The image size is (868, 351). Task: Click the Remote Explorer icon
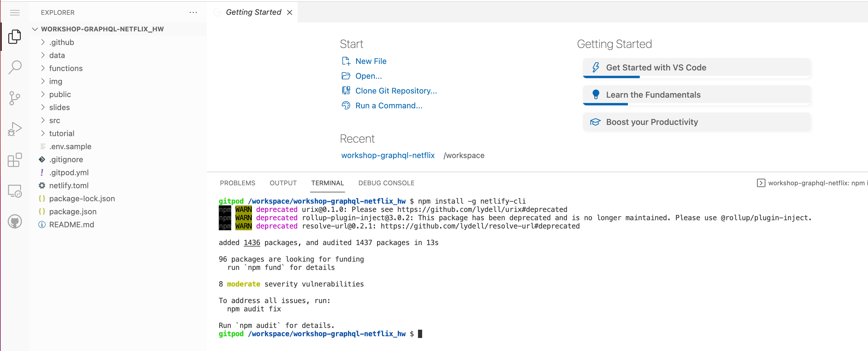[15, 191]
